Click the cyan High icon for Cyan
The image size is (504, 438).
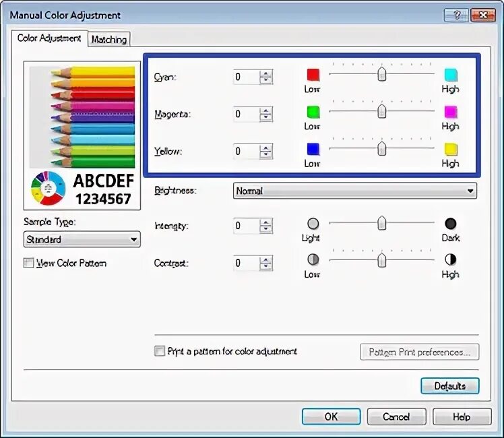click(451, 75)
